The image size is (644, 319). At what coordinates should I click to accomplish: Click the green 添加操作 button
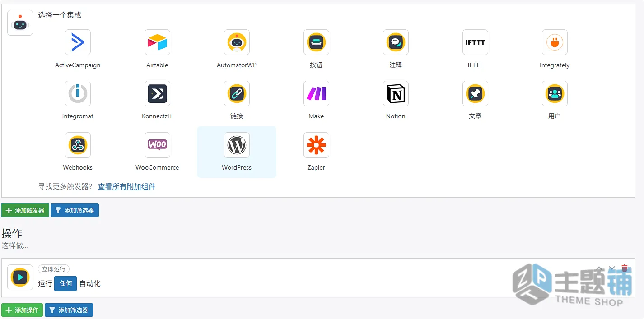22,310
